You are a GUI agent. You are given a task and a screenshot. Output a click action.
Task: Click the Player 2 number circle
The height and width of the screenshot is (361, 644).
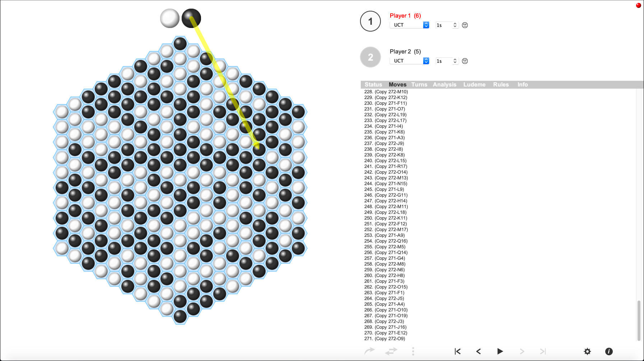[370, 57]
